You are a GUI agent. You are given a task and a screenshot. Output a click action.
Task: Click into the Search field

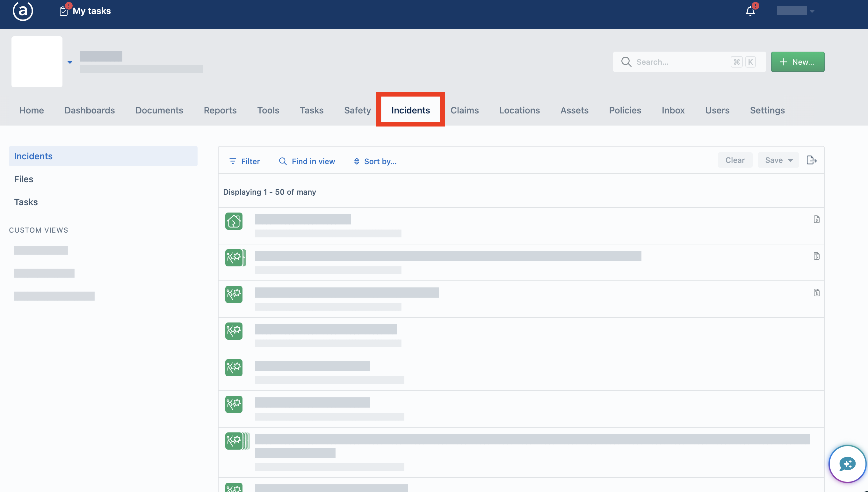click(689, 62)
